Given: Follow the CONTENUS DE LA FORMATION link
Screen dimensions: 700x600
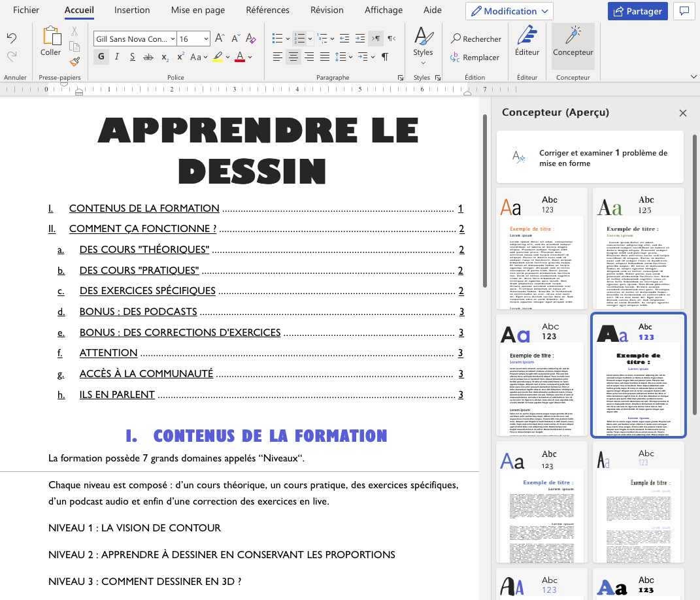Looking at the screenshot, I should pyautogui.click(x=144, y=208).
